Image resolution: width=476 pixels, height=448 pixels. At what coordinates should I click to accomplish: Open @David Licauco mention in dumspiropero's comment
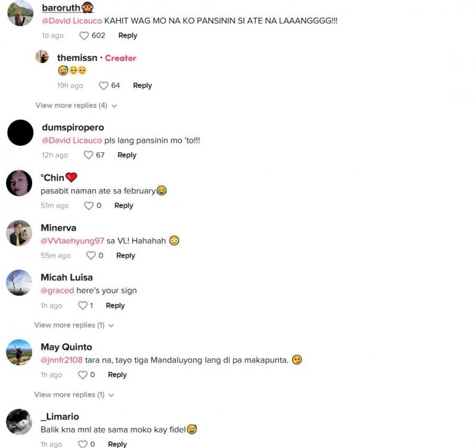pos(72,140)
